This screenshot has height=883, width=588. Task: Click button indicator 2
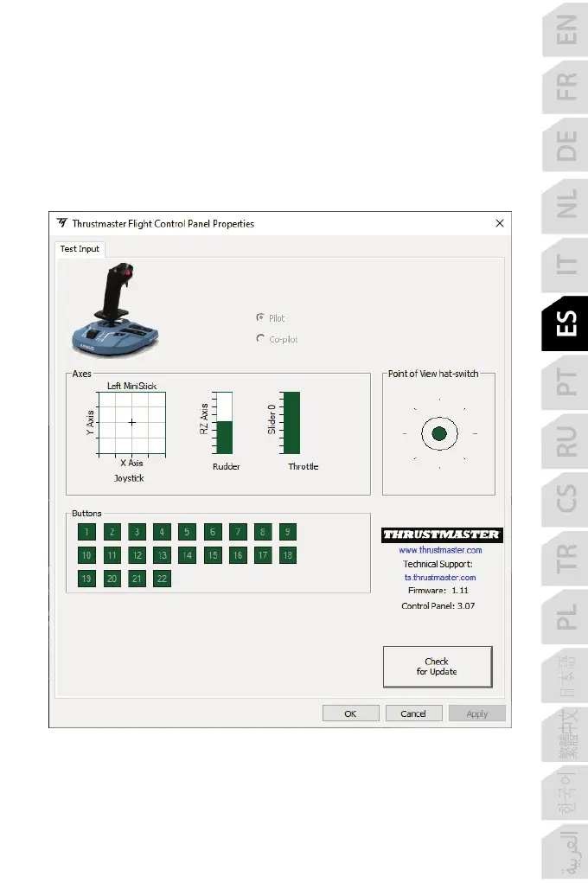click(112, 532)
